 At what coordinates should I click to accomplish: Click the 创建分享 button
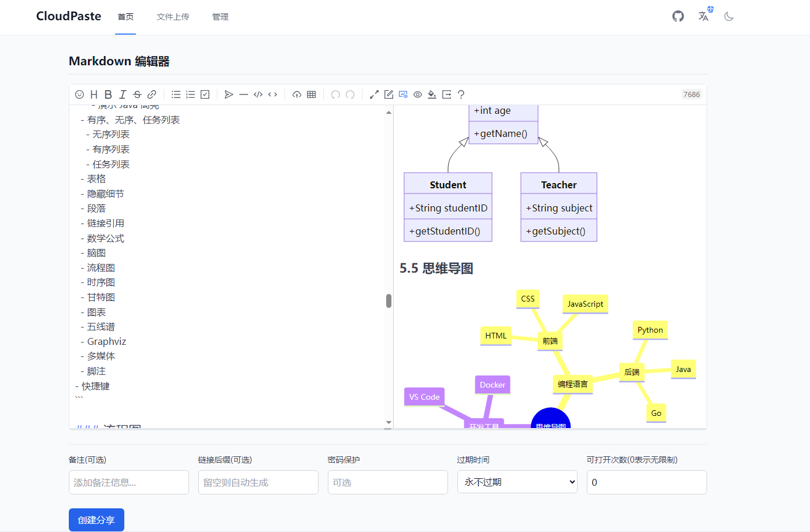pos(97,520)
